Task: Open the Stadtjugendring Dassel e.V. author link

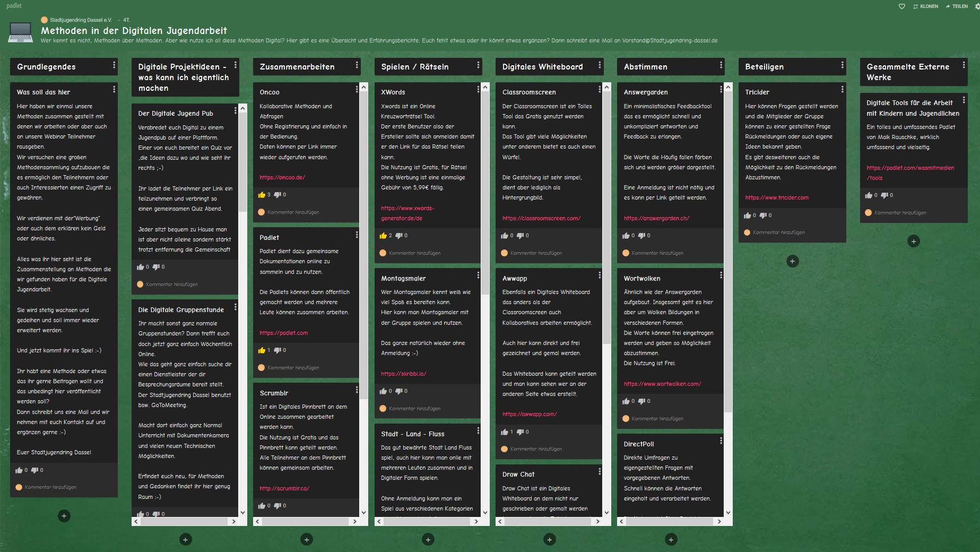Action: 81,20
